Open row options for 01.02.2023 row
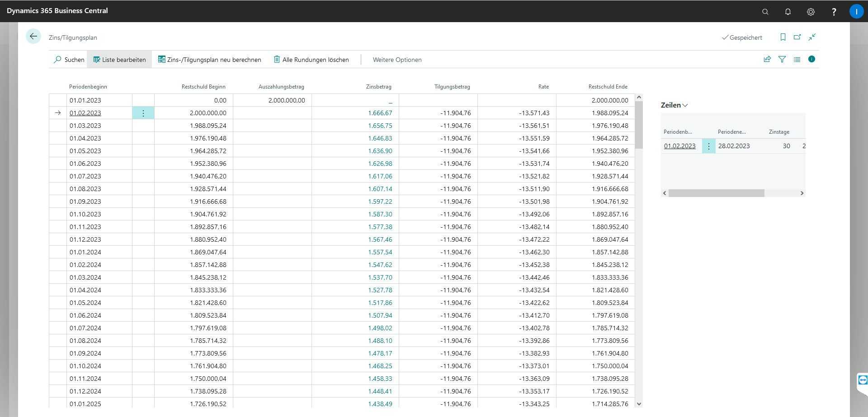Image resolution: width=868 pixels, height=417 pixels. coord(143,113)
